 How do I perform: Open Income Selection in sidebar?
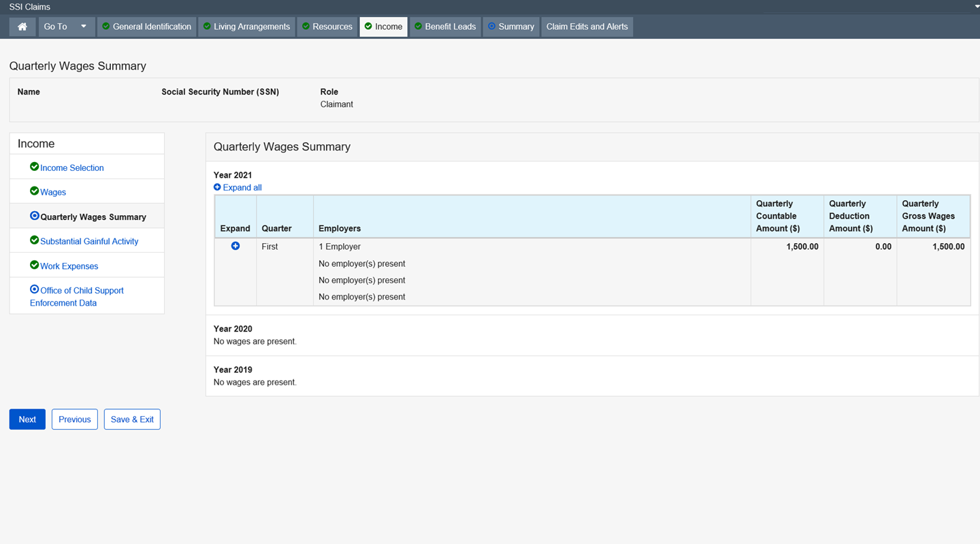coord(71,168)
